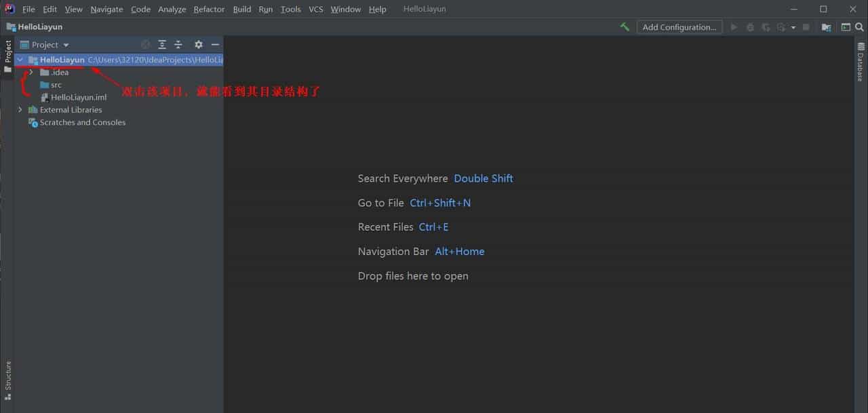Toggle the Database tool window button
868x413 pixels.
click(x=860, y=63)
